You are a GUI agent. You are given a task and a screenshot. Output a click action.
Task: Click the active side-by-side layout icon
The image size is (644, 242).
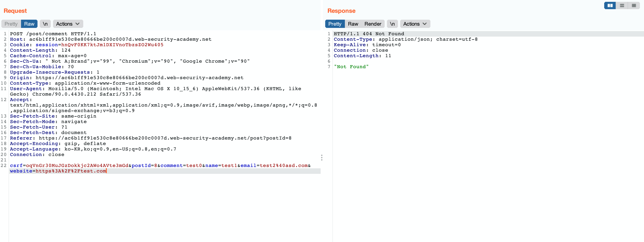pyautogui.click(x=610, y=5)
